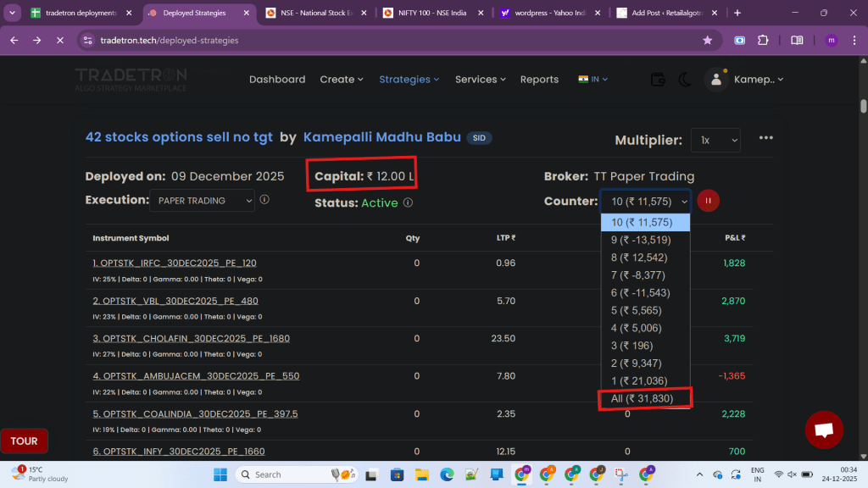This screenshot has height=488, width=868.
Task: Open the Strategies menu
Action: pos(409,79)
